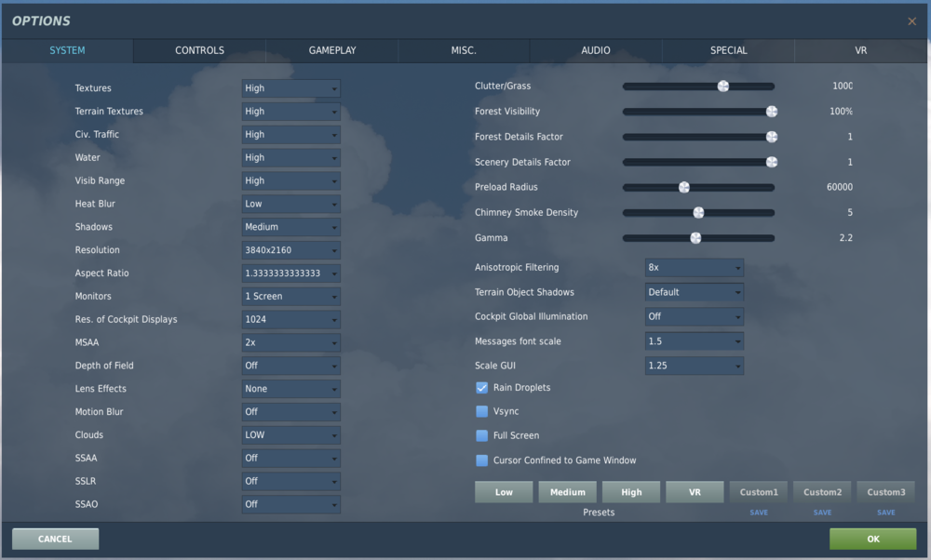Enable the Vsync checkbox
931x560 pixels.
tap(481, 411)
